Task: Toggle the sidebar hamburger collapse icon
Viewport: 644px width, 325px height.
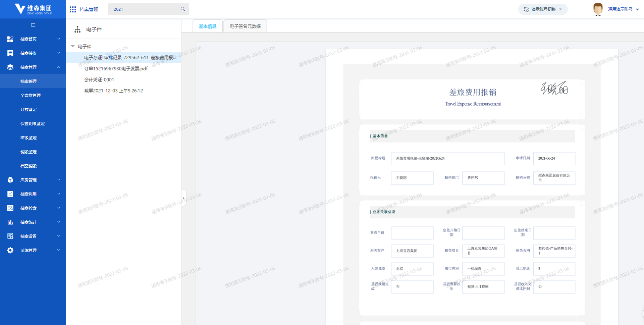Action: click(x=33, y=25)
